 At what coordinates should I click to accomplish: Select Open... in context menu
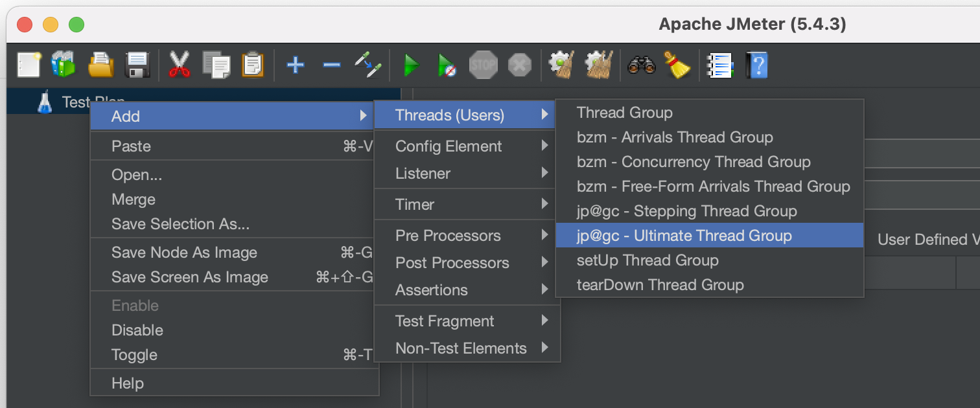[233, 175]
